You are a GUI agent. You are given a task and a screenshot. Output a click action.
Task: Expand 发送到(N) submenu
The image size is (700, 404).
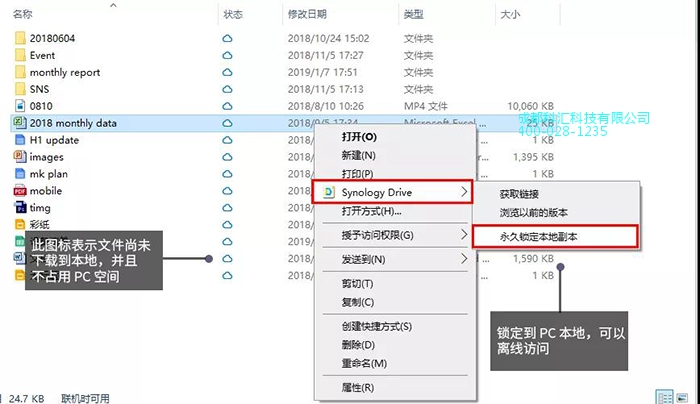pos(395,259)
